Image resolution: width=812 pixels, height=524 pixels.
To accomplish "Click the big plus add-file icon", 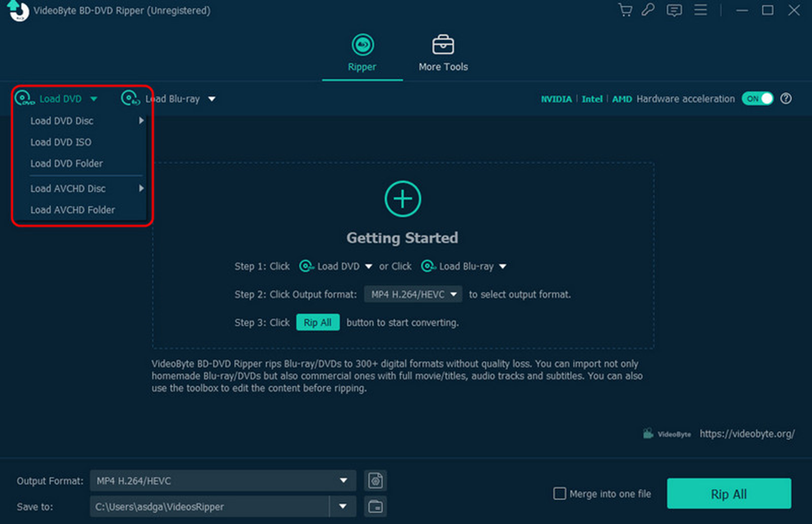I will (403, 199).
